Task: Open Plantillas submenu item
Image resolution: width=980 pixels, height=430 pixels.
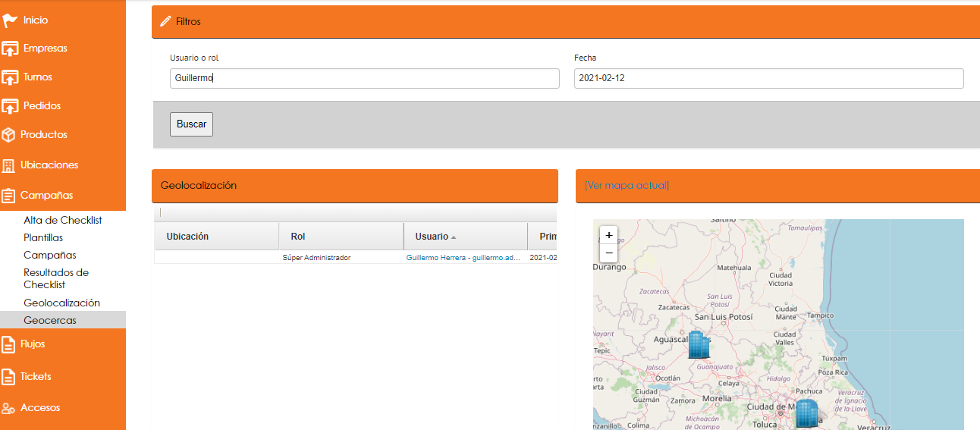Action: point(43,238)
